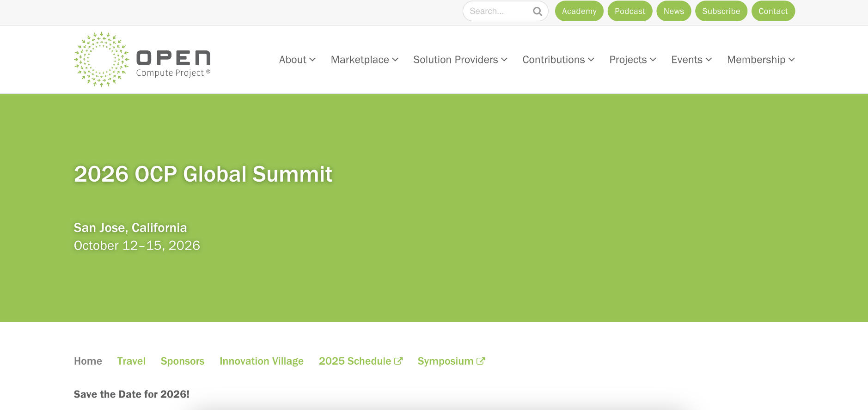Click the Save the Date for 2026! text
This screenshot has width=868, height=410.
point(132,394)
